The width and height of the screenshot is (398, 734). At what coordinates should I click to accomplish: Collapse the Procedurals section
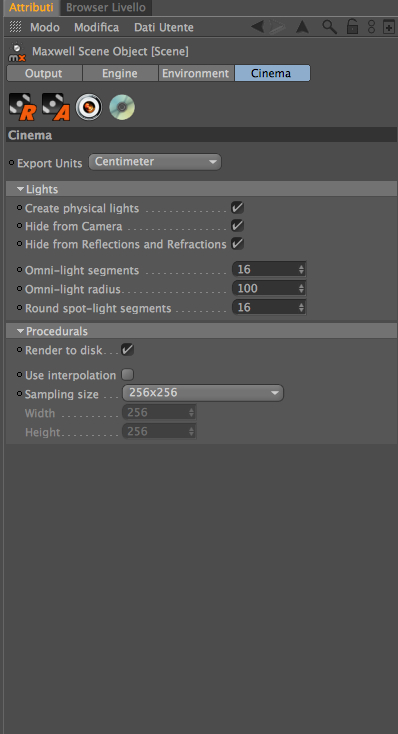(x=21, y=331)
